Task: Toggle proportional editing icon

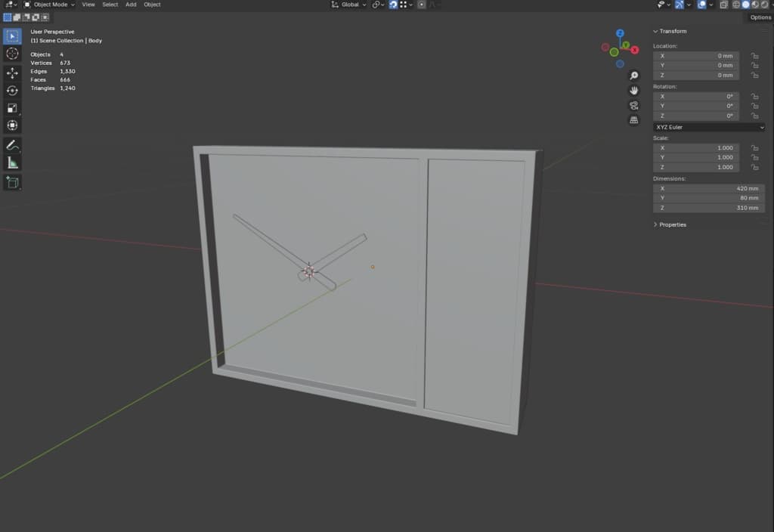Action: [422, 5]
